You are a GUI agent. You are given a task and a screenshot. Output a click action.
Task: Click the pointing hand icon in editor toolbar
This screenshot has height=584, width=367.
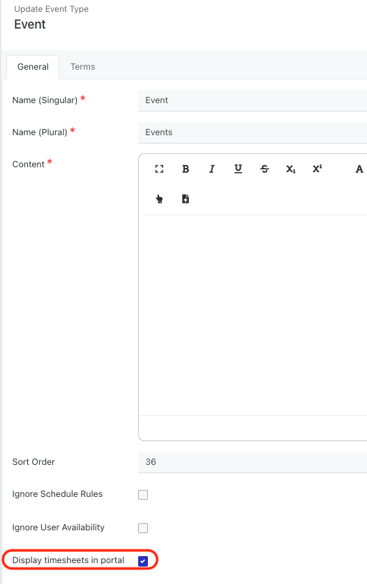(159, 199)
